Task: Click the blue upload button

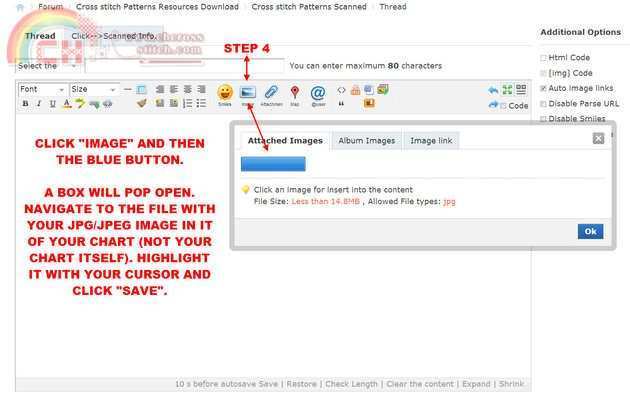Action: point(273,164)
